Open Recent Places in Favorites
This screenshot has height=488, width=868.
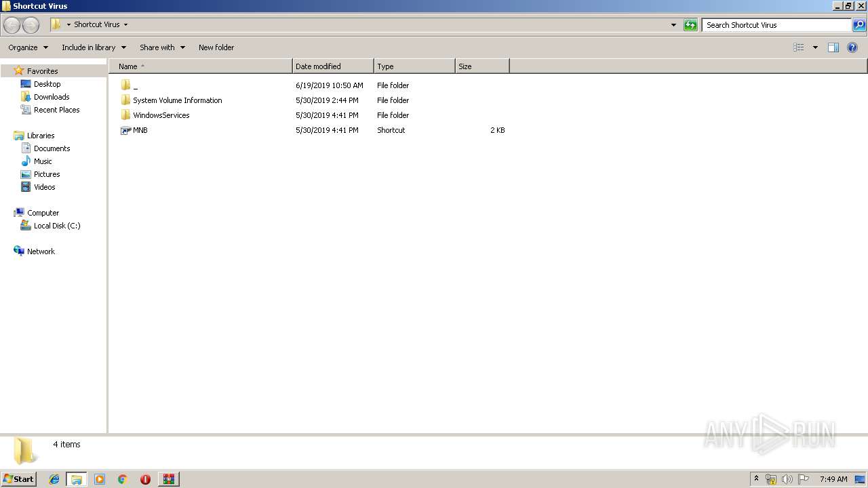[56, 110]
